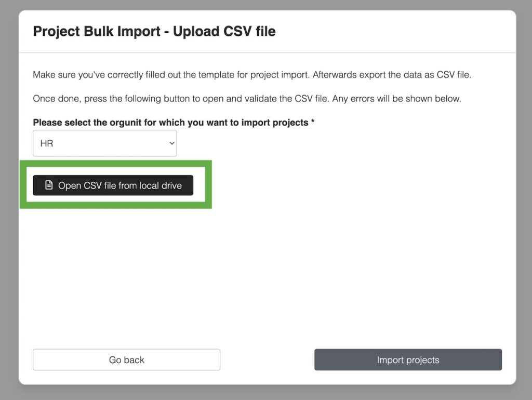Expand the orgunit chevron arrow

pyautogui.click(x=172, y=143)
